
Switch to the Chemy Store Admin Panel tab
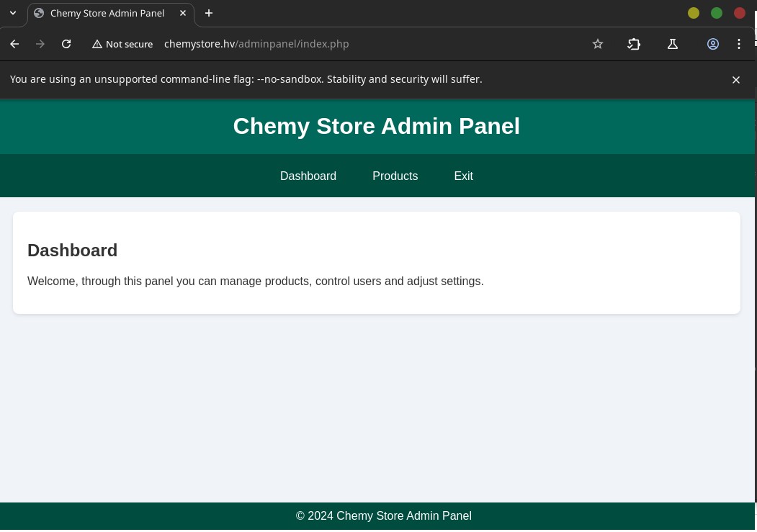point(107,13)
